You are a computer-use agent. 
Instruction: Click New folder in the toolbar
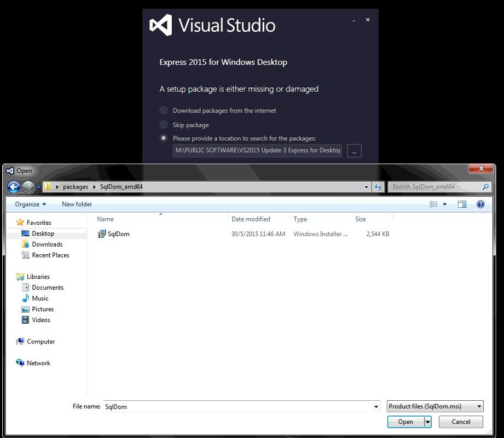77,204
